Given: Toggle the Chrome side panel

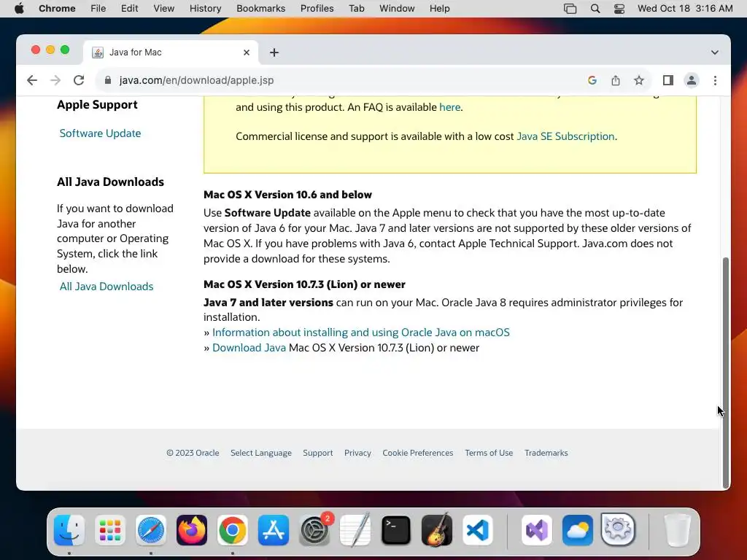Looking at the screenshot, I should [x=668, y=80].
